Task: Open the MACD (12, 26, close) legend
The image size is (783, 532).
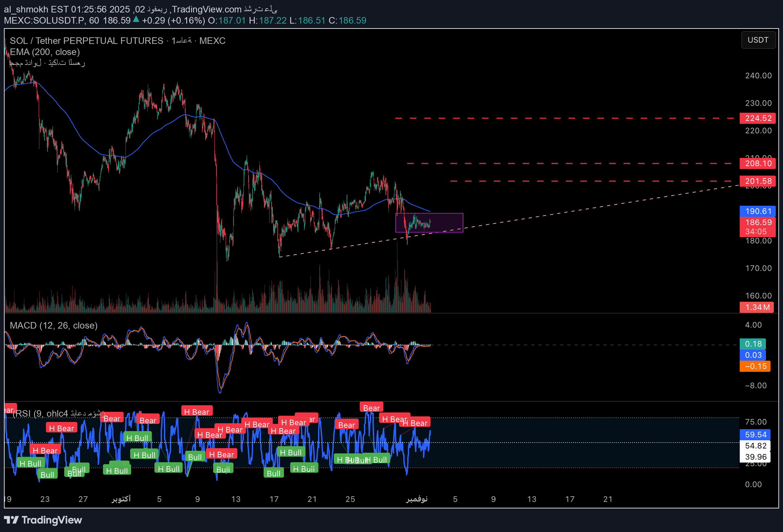Action: (x=53, y=325)
